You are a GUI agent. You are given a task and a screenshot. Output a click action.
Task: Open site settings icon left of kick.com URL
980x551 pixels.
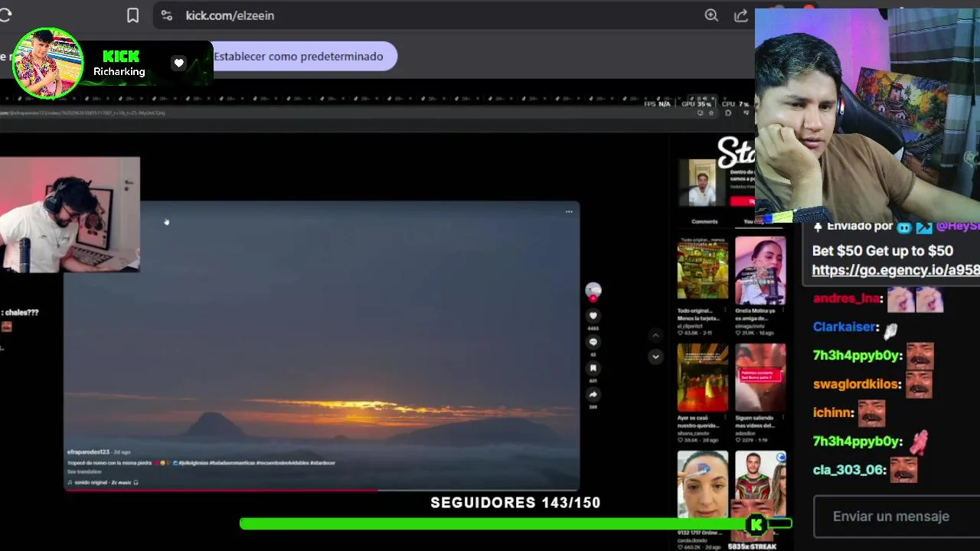(x=167, y=15)
